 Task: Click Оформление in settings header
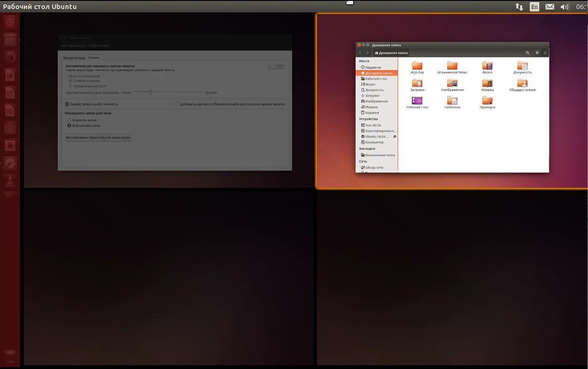[x=99, y=46]
